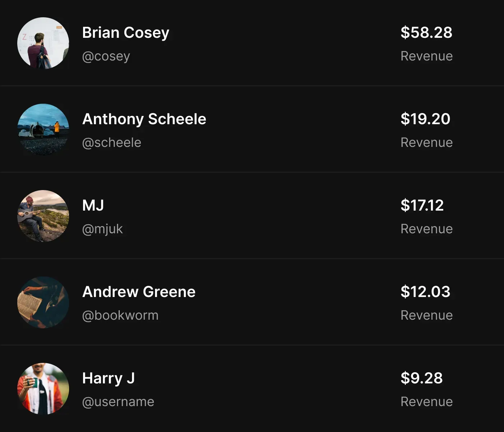Click Harry J's profile avatar
The width and height of the screenshot is (504, 432).
(x=43, y=389)
